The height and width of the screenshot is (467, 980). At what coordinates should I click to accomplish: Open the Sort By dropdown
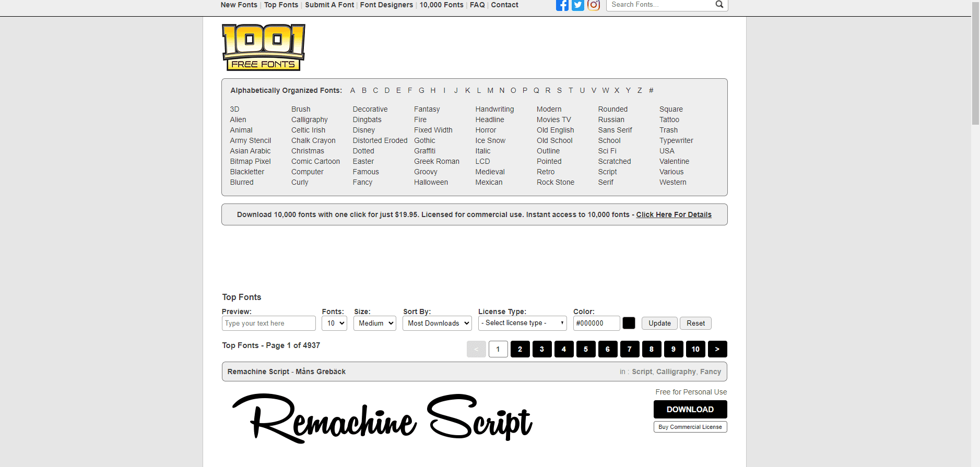[437, 324]
